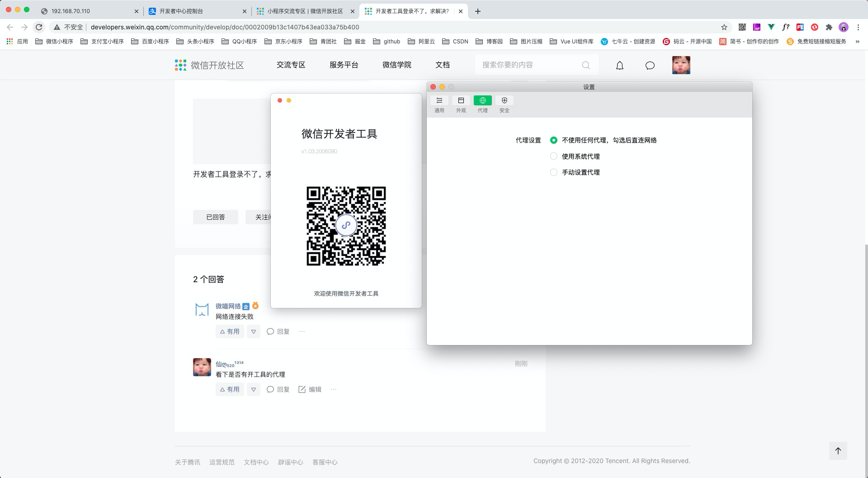Go back to previous page
Image resolution: width=868 pixels, height=478 pixels.
[10, 27]
